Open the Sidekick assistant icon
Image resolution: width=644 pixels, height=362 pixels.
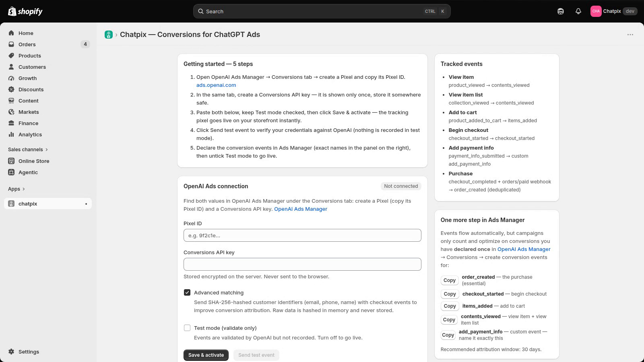click(561, 11)
